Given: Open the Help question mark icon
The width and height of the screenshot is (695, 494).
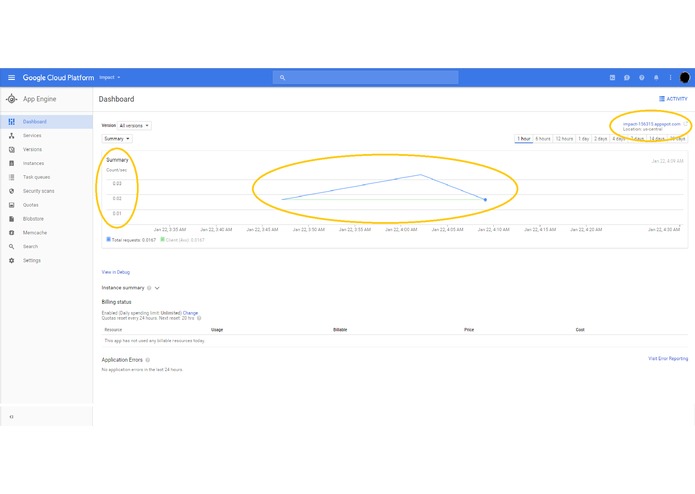Looking at the screenshot, I should pos(641,78).
